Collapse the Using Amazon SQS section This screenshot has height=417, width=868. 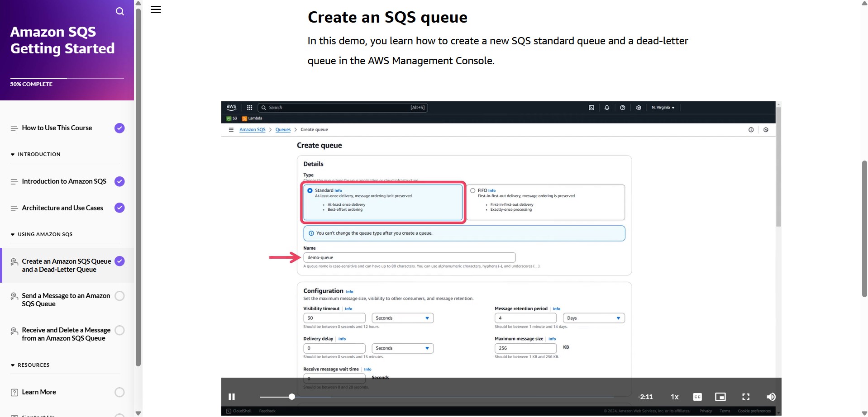coord(13,234)
